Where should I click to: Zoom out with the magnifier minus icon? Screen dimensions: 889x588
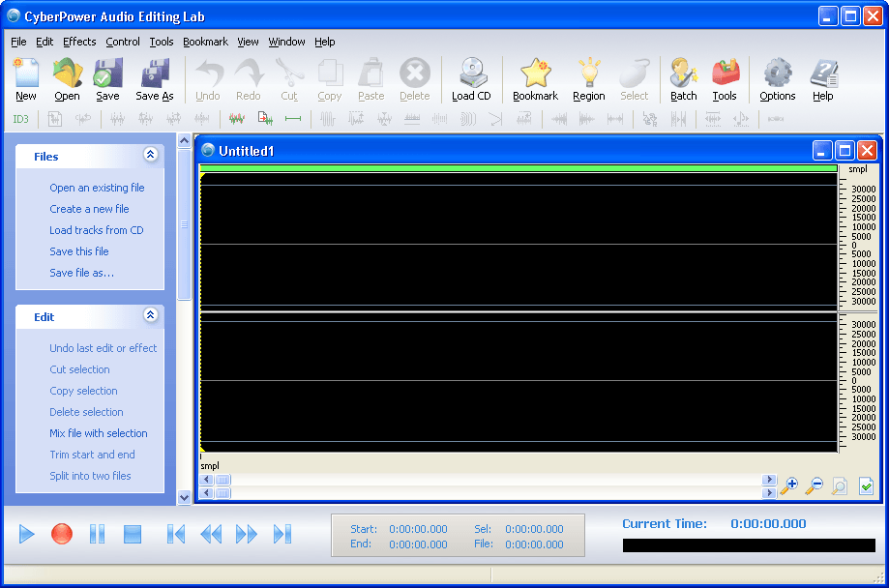[x=815, y=485]
